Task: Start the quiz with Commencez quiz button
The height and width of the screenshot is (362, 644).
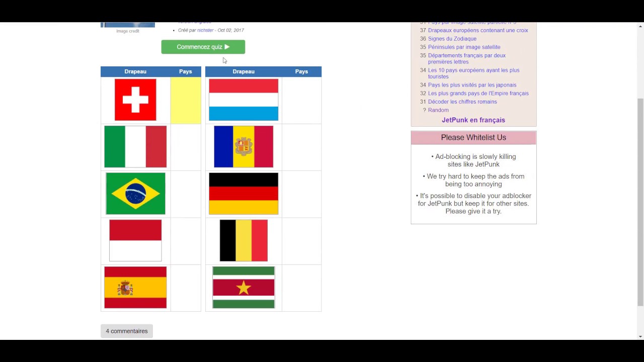Action: click(203, 47)
